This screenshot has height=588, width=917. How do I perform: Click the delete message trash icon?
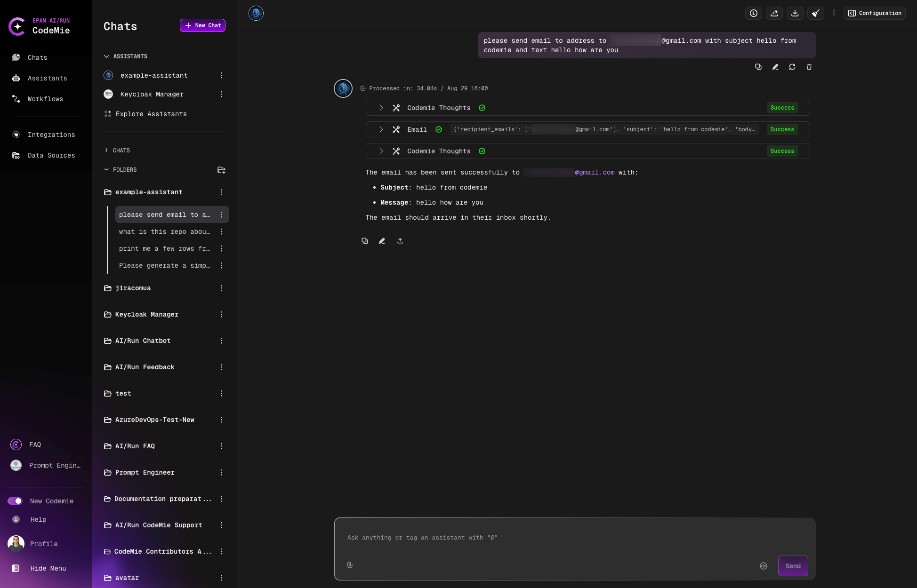[x=809, y=67]
